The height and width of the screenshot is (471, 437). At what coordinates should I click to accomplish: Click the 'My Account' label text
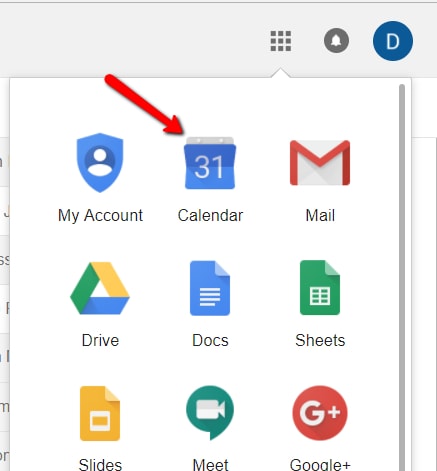(x=100, y=216)
